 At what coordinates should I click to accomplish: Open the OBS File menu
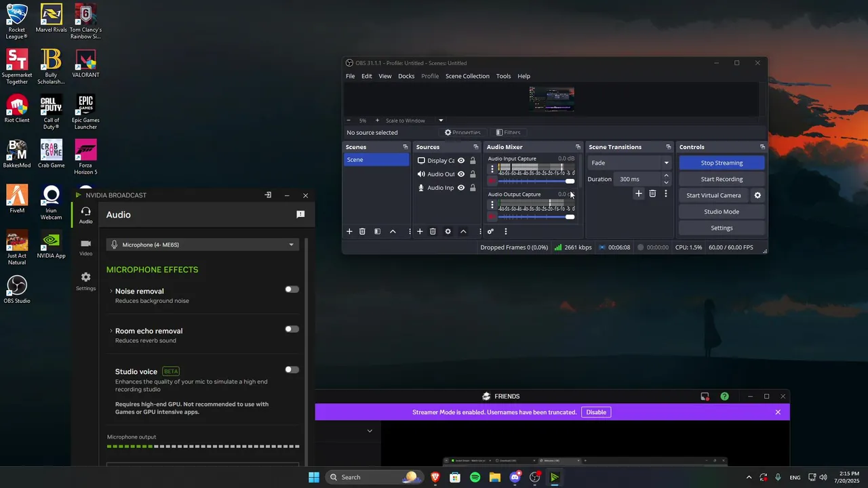(350, 76)
